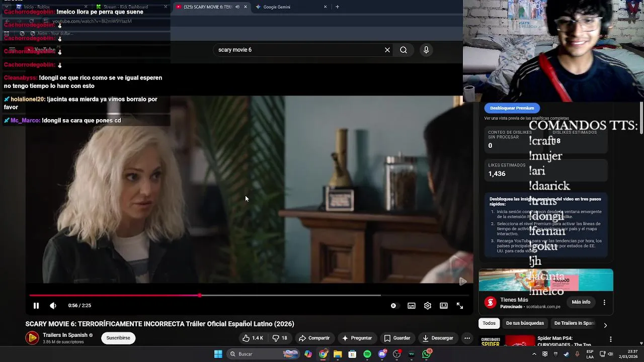Enter fullscreen mode in the player
Viewport: 644px width, 362px height.
tap(460, 306)
